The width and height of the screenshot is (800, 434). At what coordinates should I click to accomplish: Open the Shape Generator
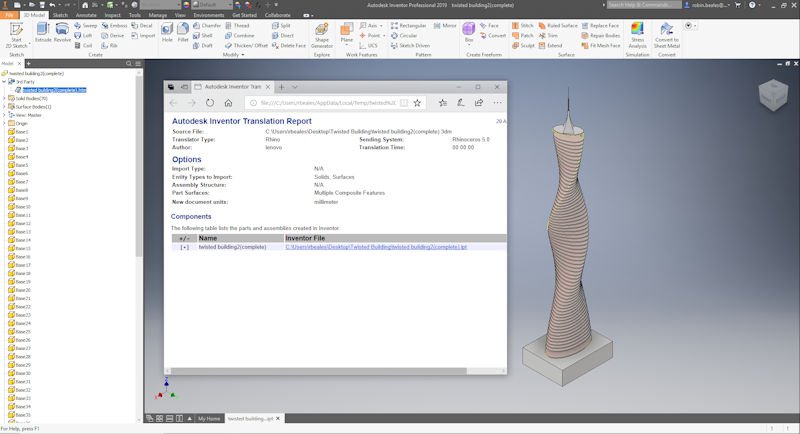[322, 36]
